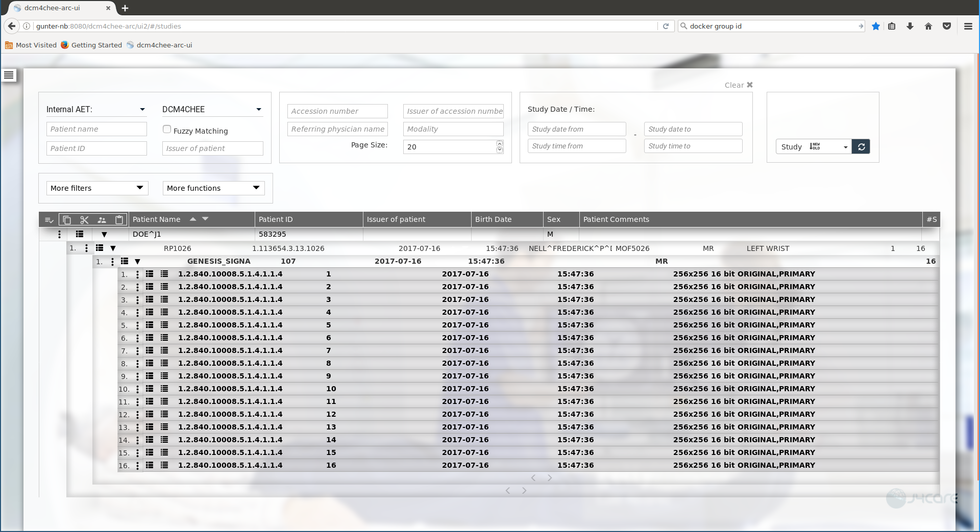The width and height of the screenshot is (980, 532).
Task: Open three-dot menu for series GENESIS_SIGNA
Action: pyautogui.click(x=112, y=262)
